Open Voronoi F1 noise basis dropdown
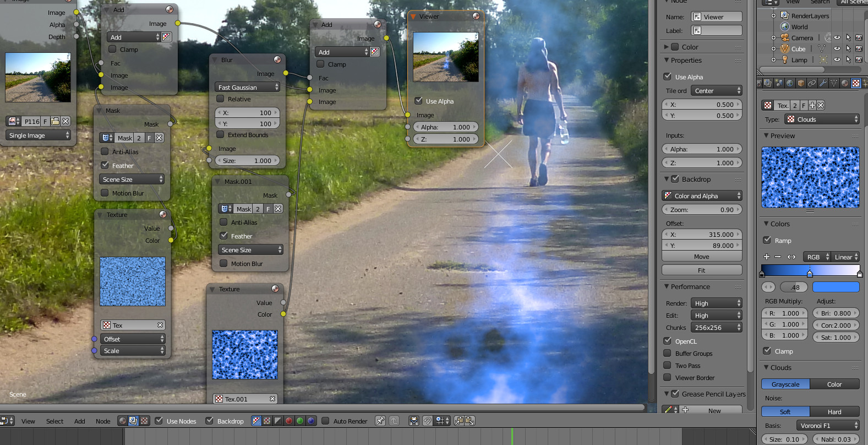The image size is (868, 445). click(827, 425)
